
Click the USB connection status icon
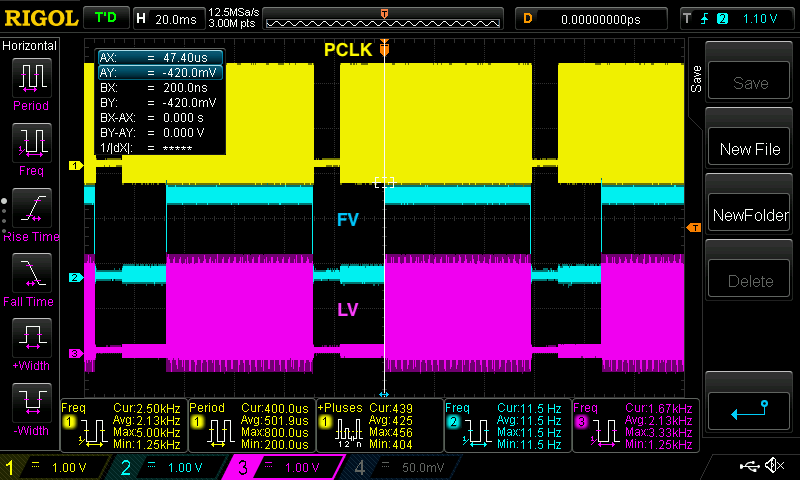tap(749, 466)
